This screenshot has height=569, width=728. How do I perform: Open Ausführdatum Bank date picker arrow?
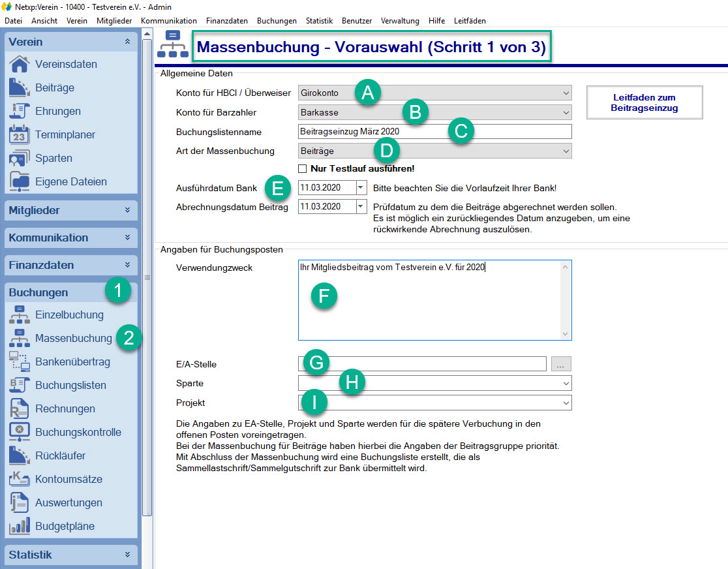point(361,188)
